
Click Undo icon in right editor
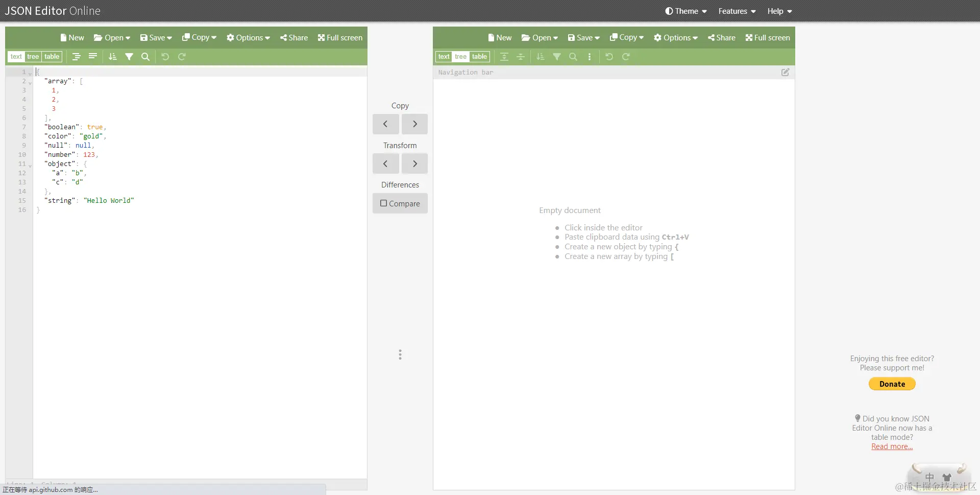pyautogui.click(x=609, y=57)
